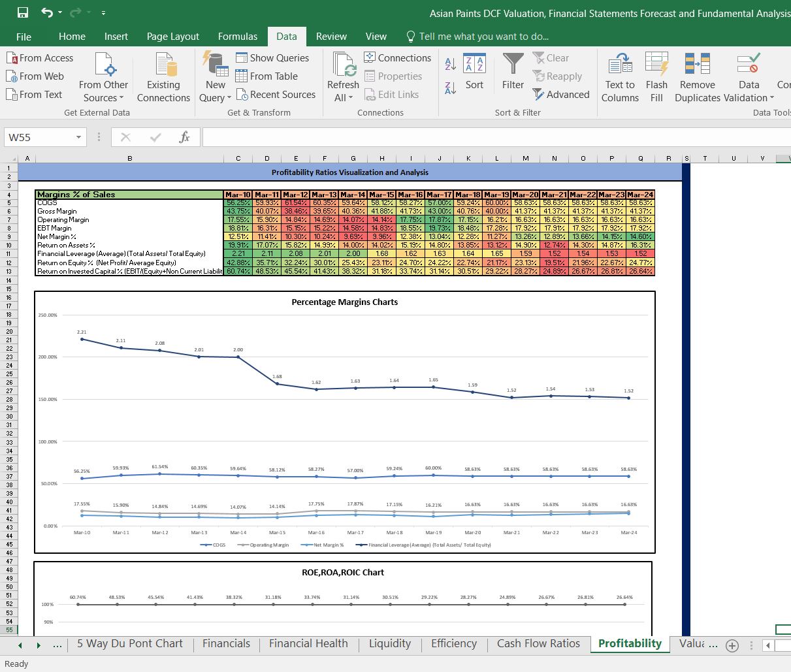Click the Save icon in quick access toolbar

click(22, 12)
